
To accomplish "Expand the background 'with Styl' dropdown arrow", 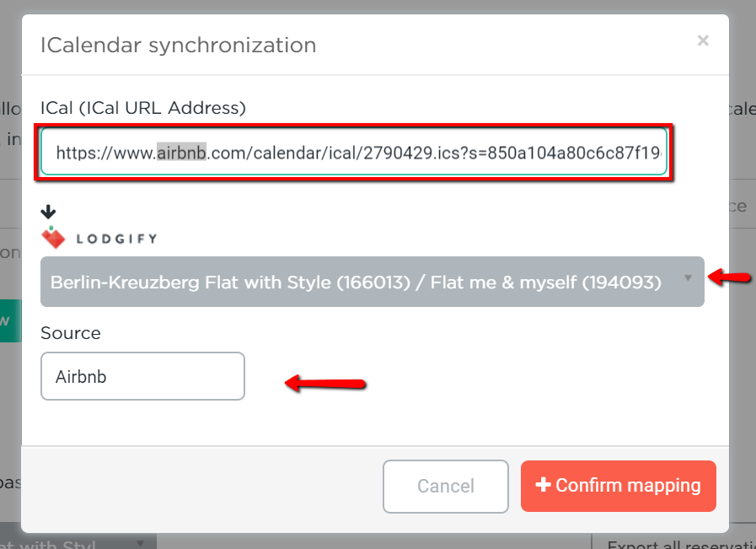I will (140, 543).
